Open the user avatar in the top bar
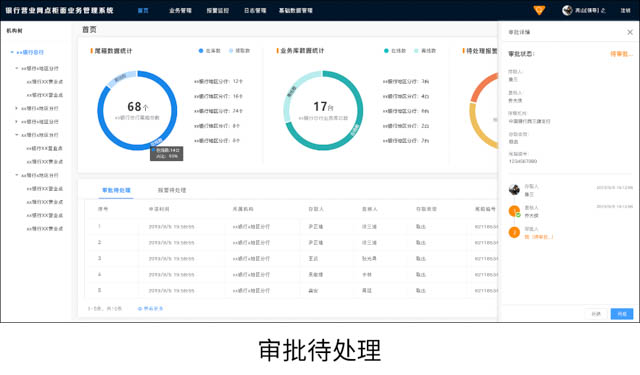The image size is (640, 375). 567,10
